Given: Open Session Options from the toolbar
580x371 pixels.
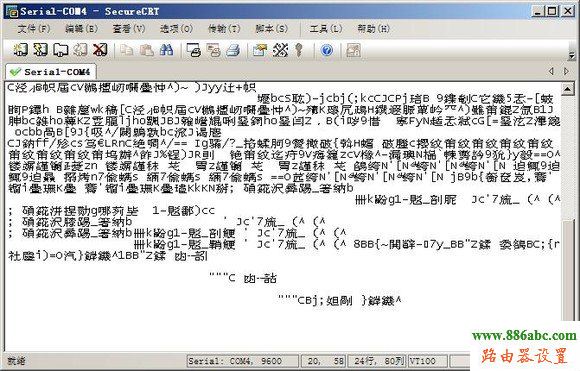Looking at the screenshot, I should 260,50.
